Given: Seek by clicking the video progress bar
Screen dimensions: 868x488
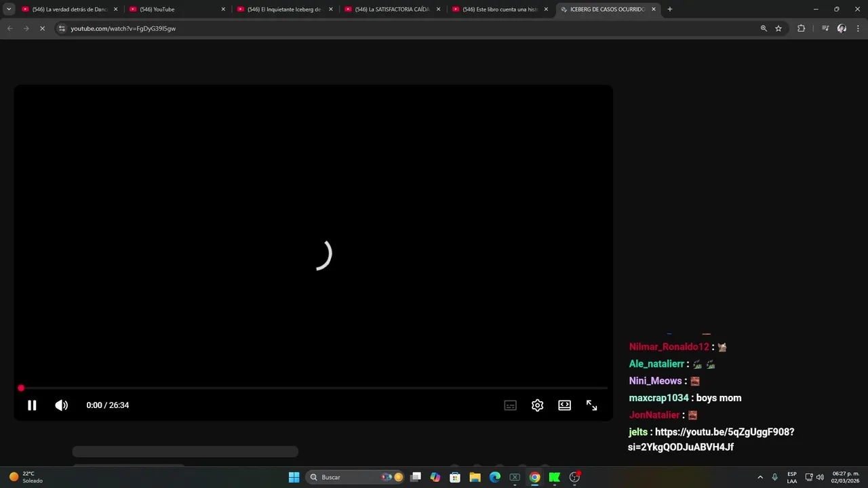Looking at the screenshot, I should (313, 388).
